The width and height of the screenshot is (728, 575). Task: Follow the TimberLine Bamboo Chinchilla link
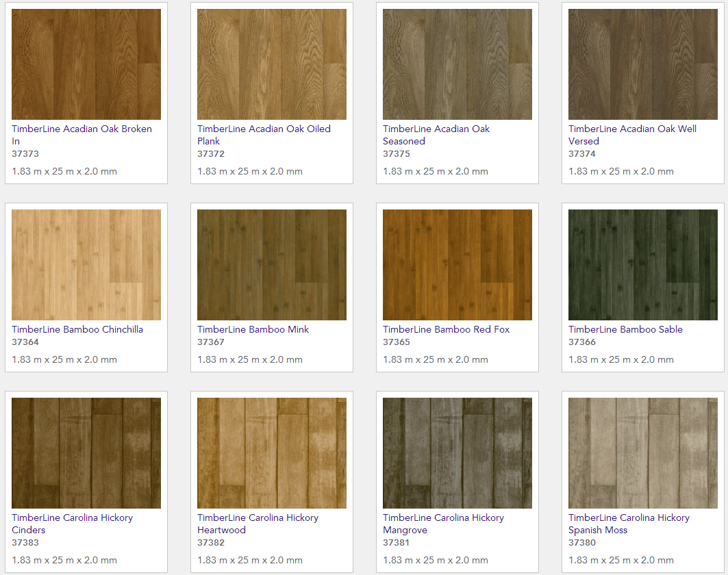point(77,329)
